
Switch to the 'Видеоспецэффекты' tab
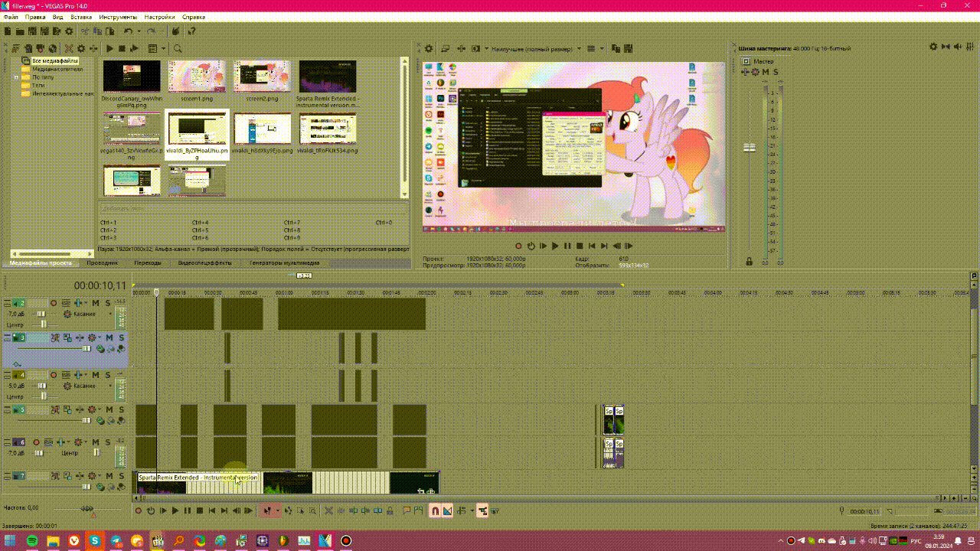pyautogui.click(x=204, y=262)
